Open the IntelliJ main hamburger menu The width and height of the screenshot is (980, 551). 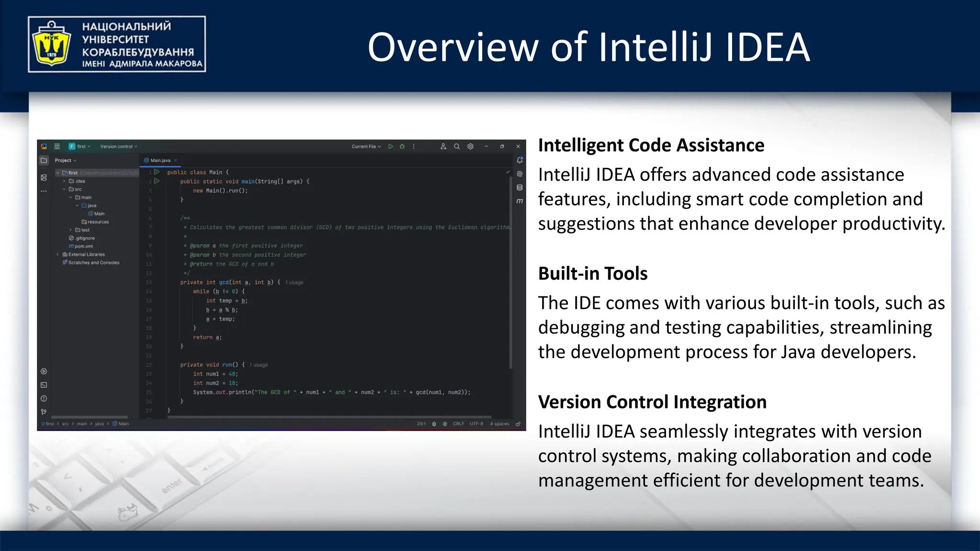coord(57,146)
